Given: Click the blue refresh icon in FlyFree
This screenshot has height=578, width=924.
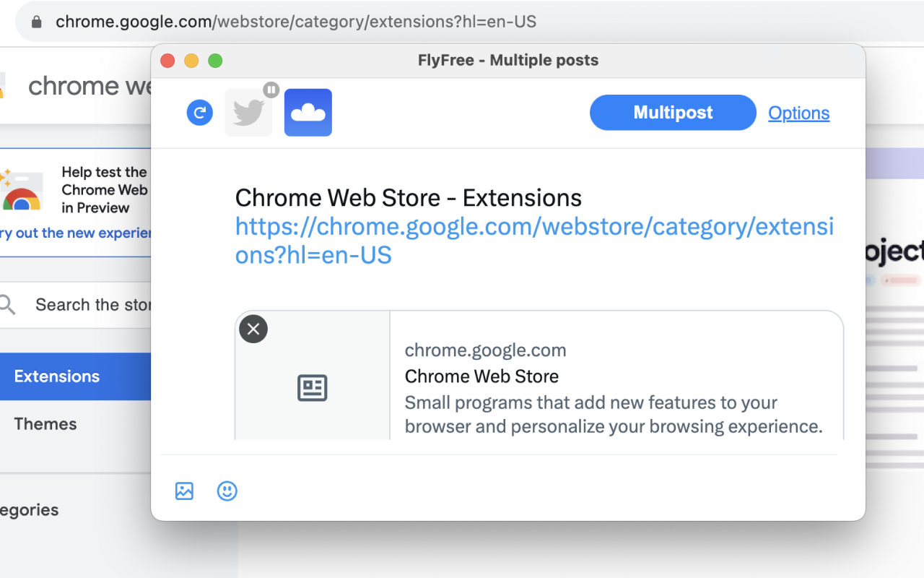Looking at the screenshot, I should pyautogui.click(x=200, y=113).
